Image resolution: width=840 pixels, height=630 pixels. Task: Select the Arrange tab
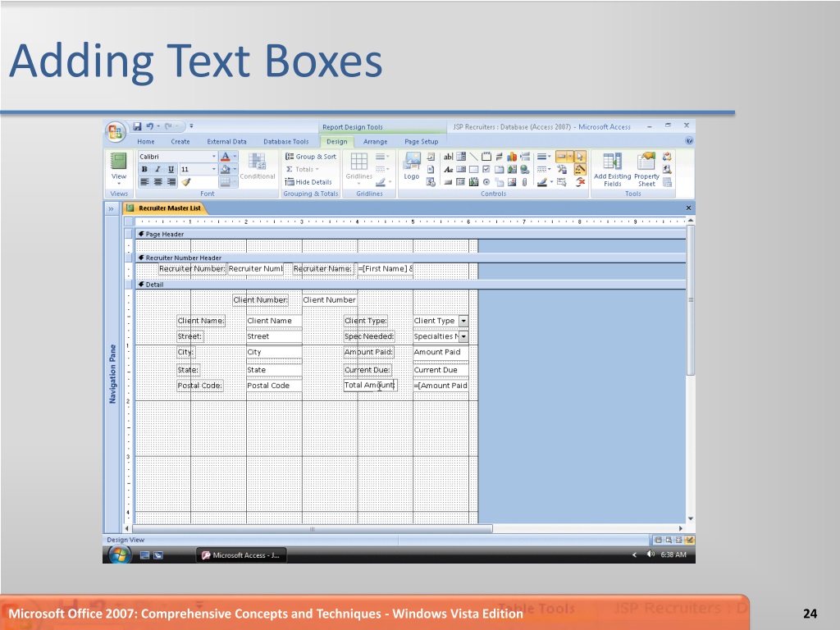(x=375, y=141)
